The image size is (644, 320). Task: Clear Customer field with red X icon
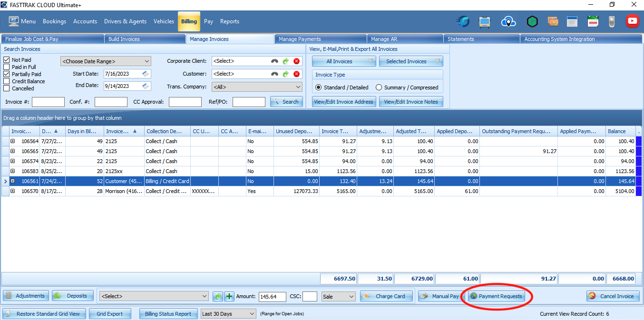pyautogui.click(x=296, y=74)
